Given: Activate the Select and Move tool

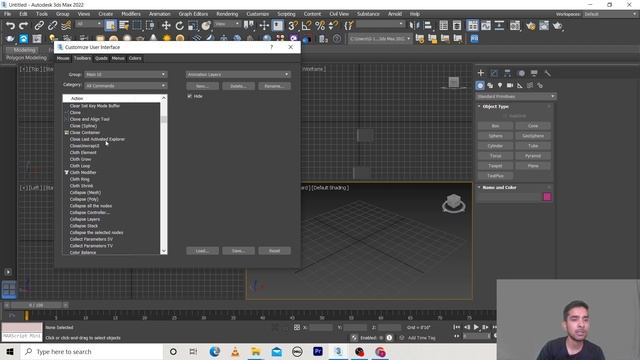Looking at the screenshot, I should [166, 26].
